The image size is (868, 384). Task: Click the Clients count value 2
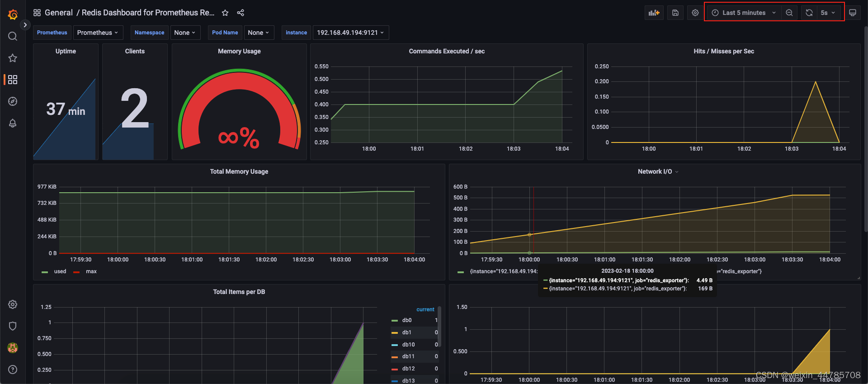click(x=135, y=109)
